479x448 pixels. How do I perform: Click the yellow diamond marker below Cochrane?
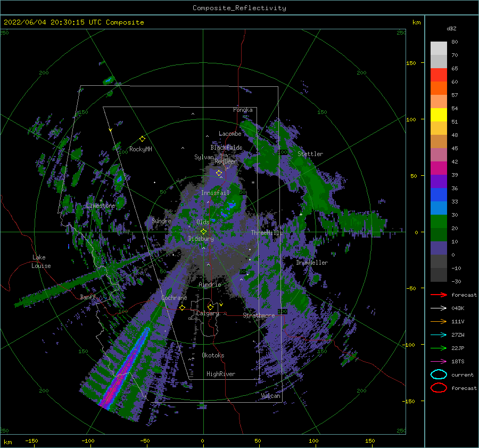tap(183, 307)
